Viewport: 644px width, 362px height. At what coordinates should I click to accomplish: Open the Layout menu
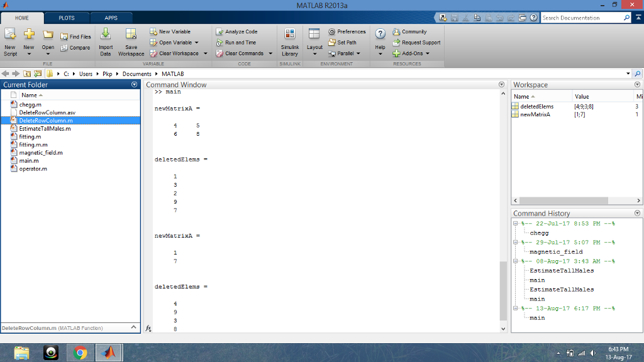coord(314,42)
